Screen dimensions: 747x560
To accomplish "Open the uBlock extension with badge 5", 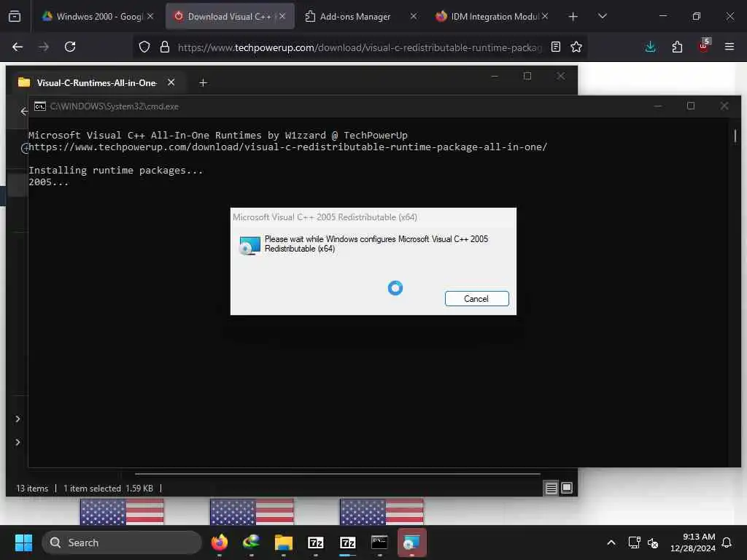I will coord(704,46).
